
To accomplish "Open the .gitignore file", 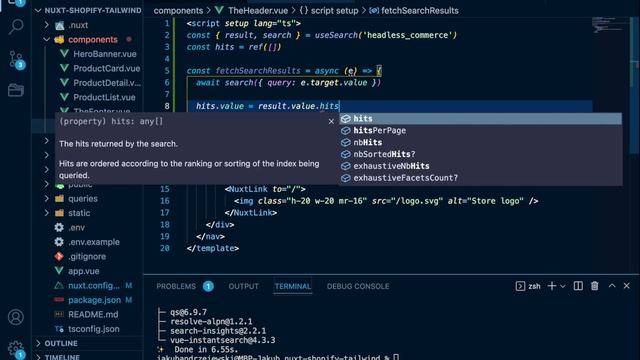I will (87, 257).
